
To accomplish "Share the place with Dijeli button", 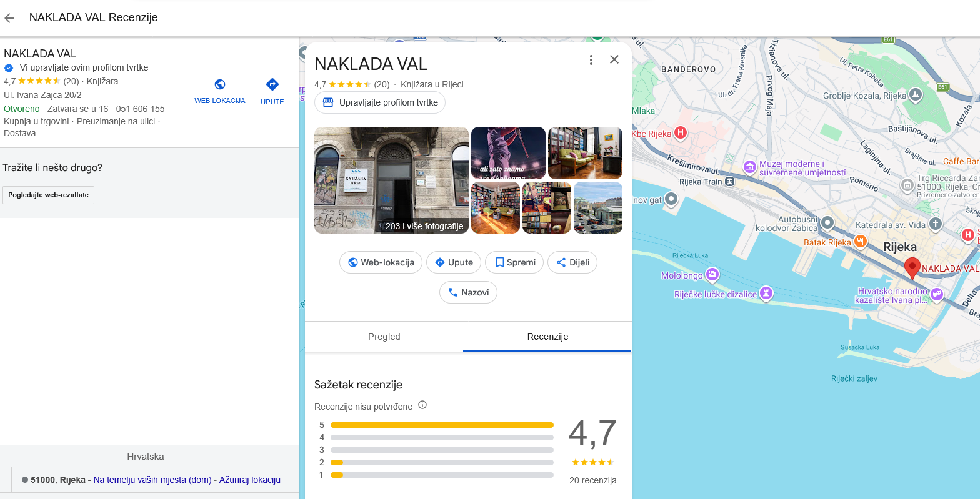I will [x=572, y=262].
